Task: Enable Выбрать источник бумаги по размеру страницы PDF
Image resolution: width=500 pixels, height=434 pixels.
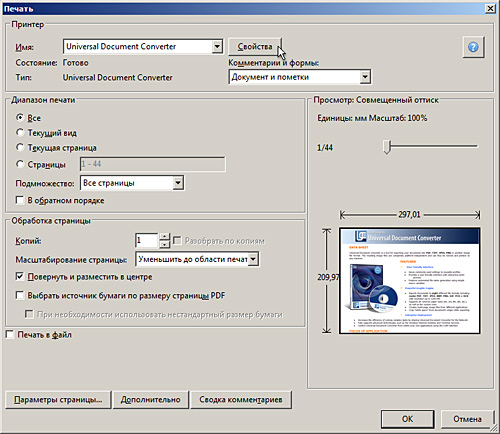Action: (20, 295)
